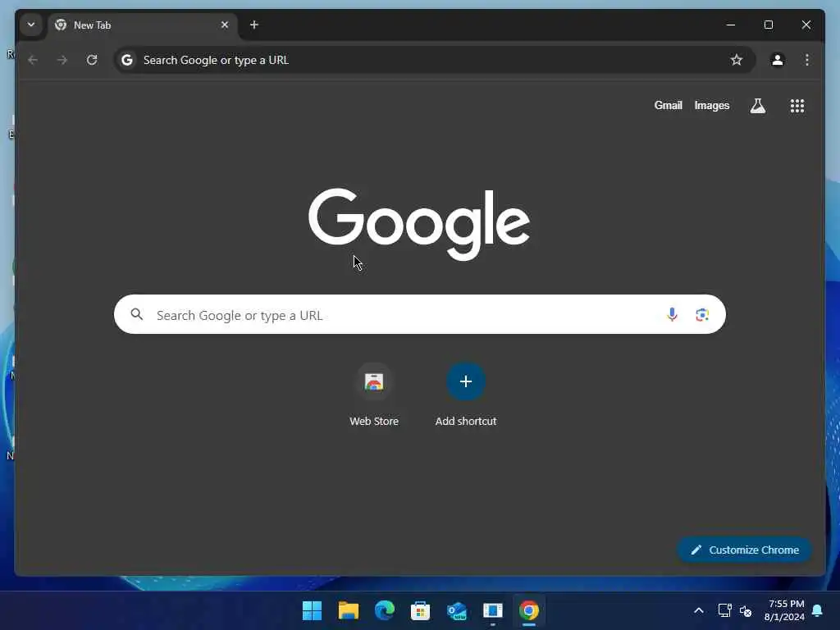840x630 pixels.
Task: Open Microsoft Store from the taskbar
Action: (420, 610)
